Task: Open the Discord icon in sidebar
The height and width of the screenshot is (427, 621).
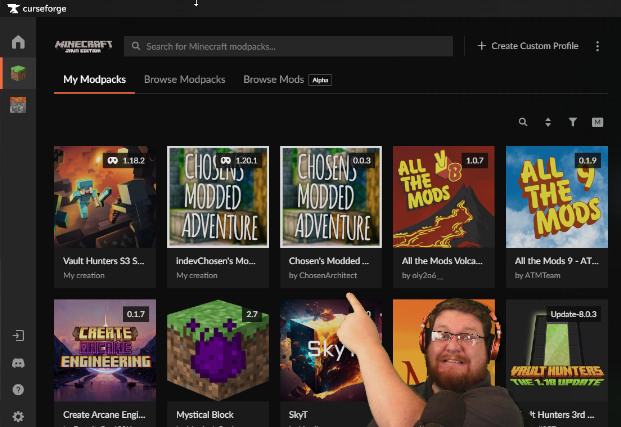Action: [x=18, y=363]
